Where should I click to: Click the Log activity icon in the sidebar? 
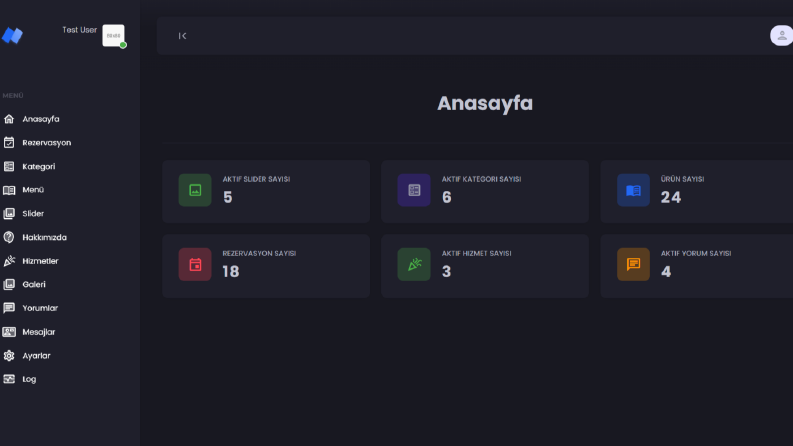9,379
